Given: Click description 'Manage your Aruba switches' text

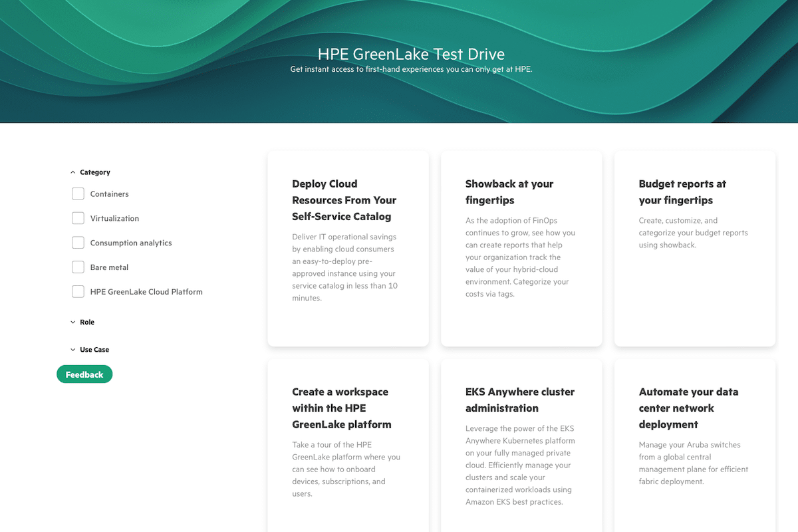Looking at the screenshot, I should pos(694,463).
